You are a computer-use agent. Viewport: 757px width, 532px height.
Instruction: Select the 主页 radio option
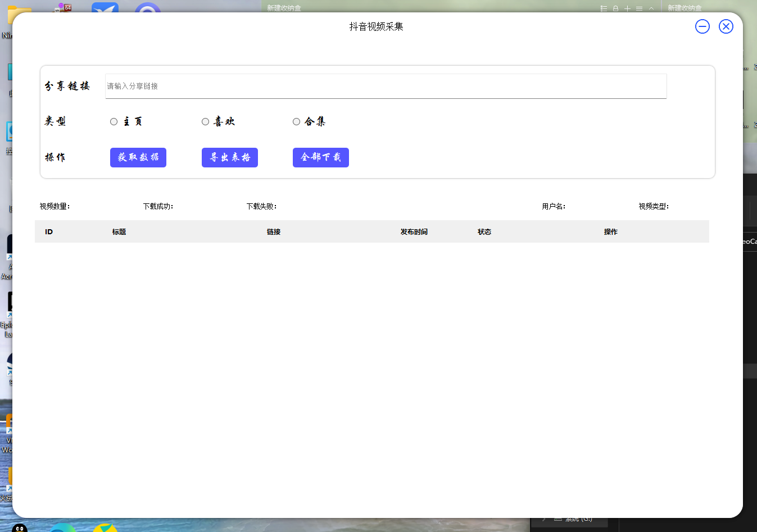pyautogui.click(x=114, y=122)
